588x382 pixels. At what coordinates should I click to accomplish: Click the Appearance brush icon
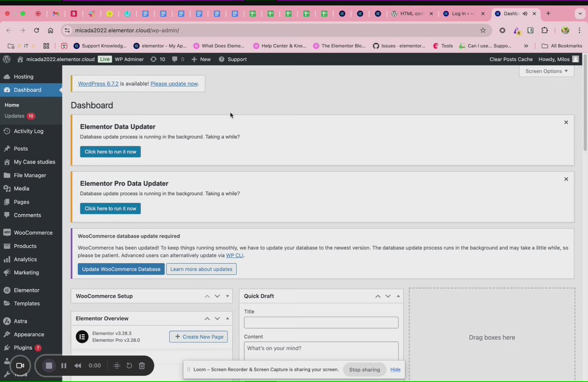pyautogui.click(x=7, y=334)
